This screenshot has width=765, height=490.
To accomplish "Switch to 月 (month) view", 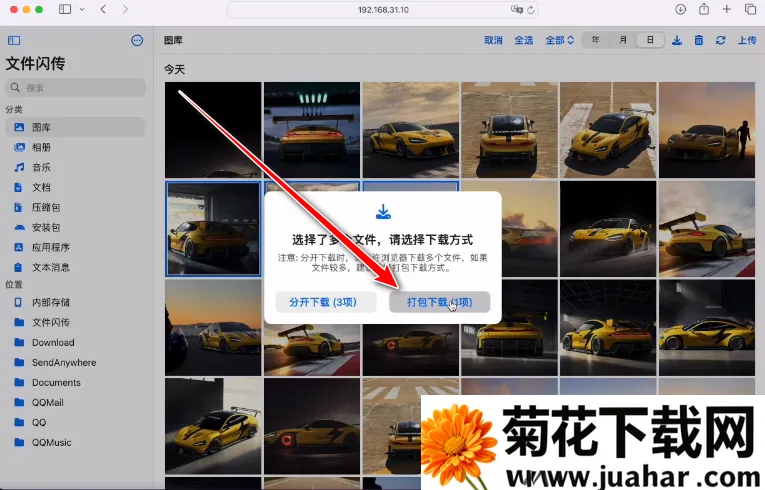I will point(623,40).
